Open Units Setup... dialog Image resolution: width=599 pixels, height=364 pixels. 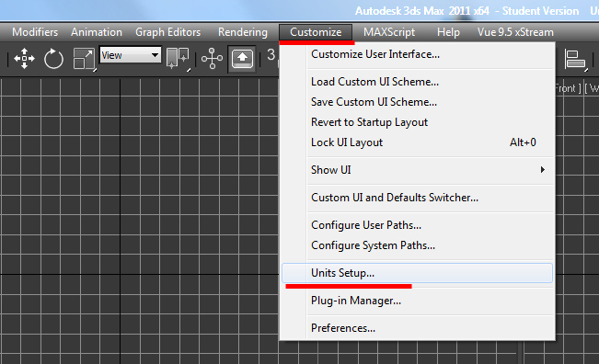click(x=417, y=273)
